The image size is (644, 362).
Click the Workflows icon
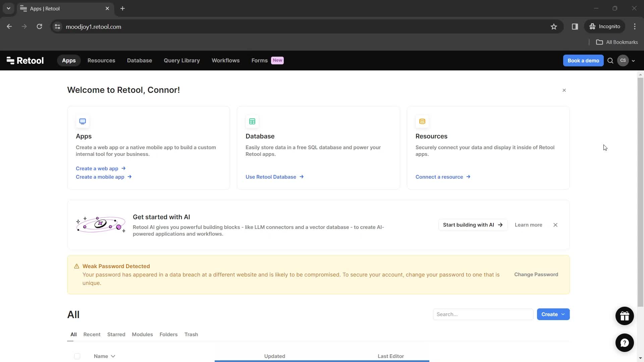pos(226,60)
